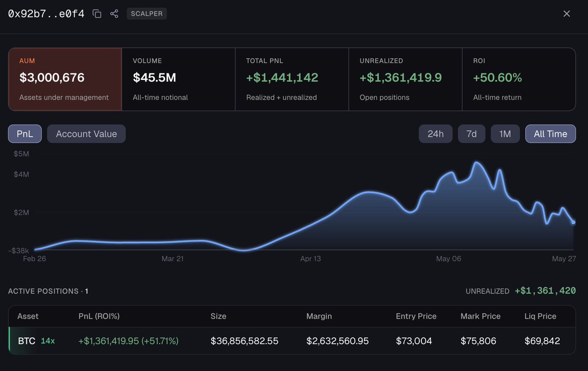The height and width of the screenshot is (371, 588).
Task: Click the liquidation price $69,842
Action: point(542,341)
